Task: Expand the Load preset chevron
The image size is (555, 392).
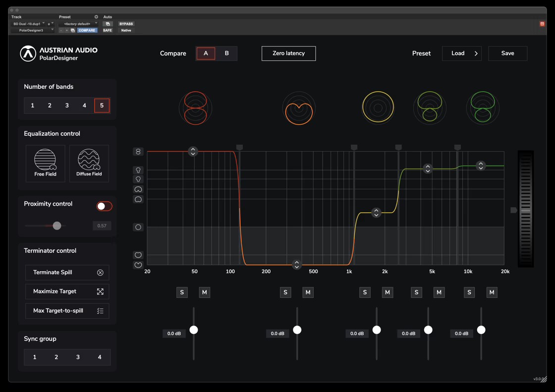Action: 476,54
